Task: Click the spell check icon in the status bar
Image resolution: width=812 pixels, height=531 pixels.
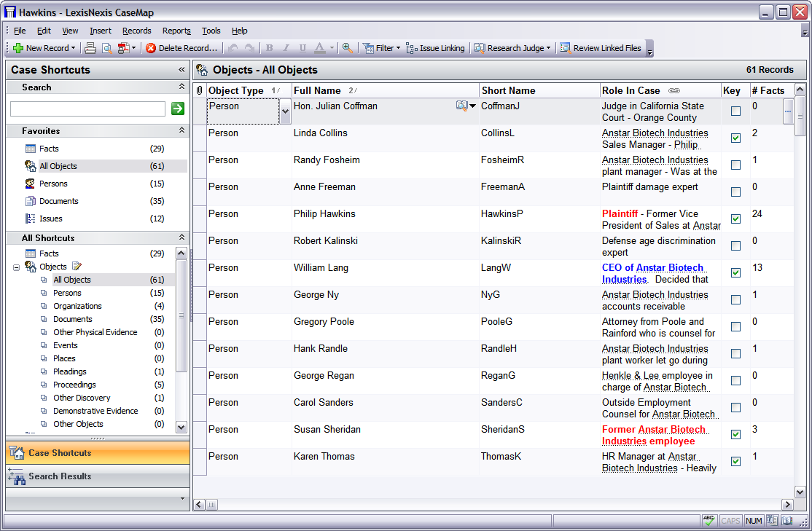Action: click(708, 521)
